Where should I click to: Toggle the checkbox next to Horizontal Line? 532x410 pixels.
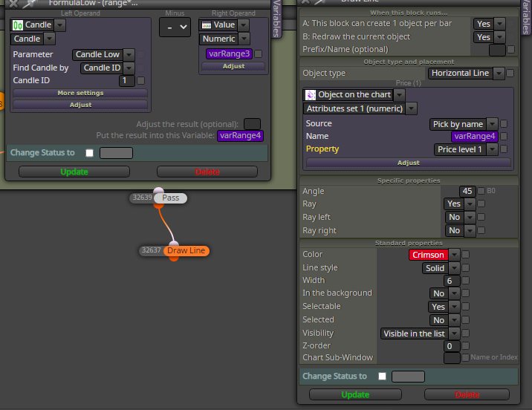[510, 74]
